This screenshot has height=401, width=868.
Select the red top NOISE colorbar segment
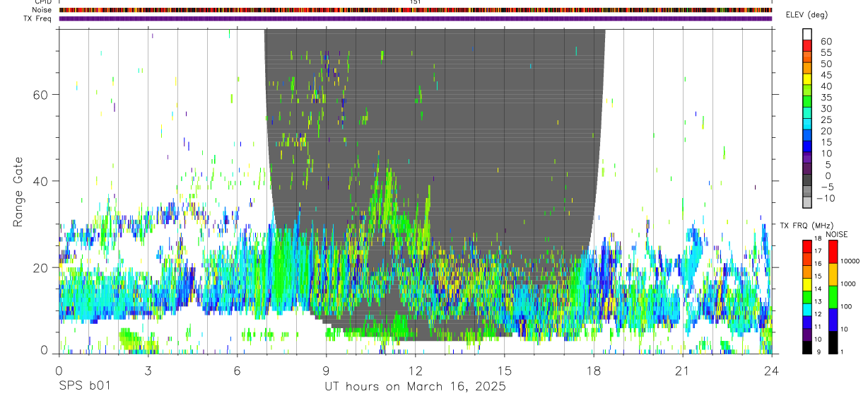[833, 252]
